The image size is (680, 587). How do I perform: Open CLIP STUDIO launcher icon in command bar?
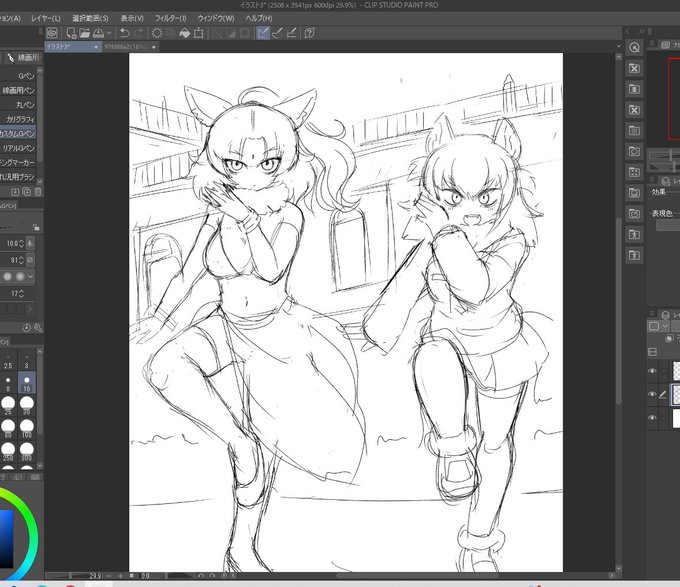[52, 33]
